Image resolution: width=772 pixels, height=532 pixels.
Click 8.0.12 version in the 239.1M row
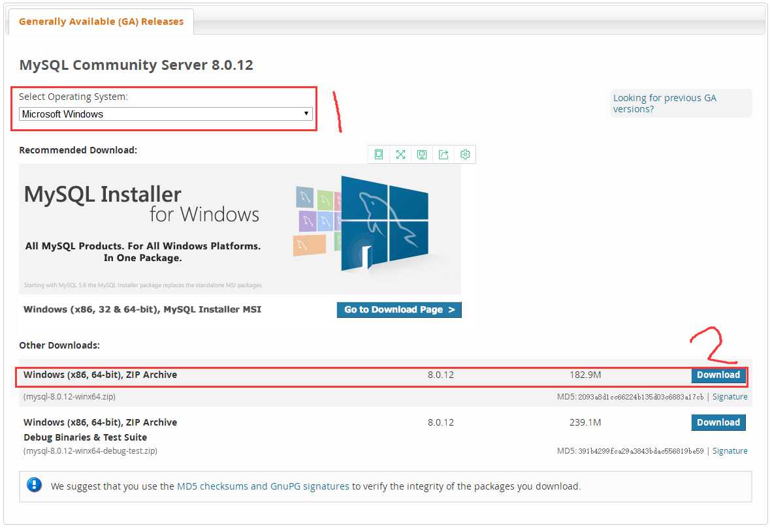tap(441, 422)
